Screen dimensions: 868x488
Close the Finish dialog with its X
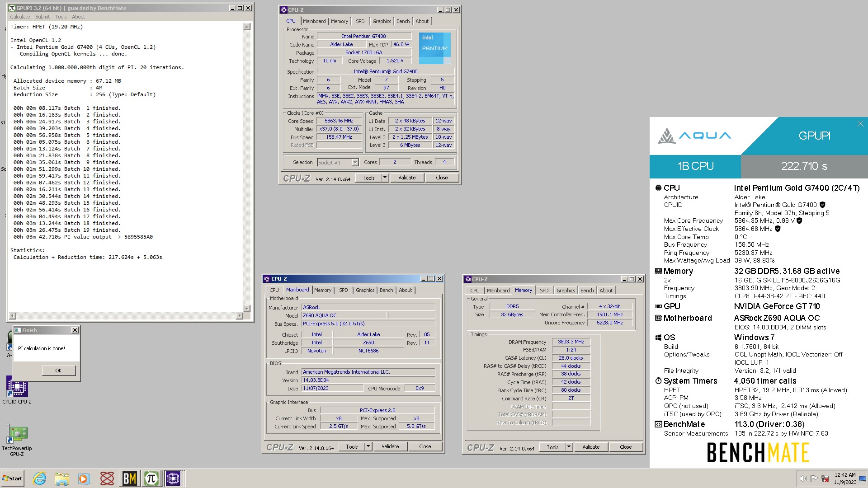click(x=75, y=330)
